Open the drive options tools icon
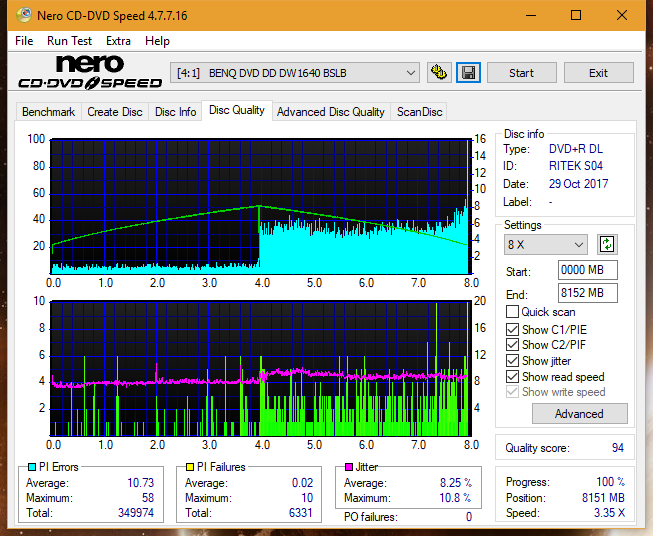 click(x=439, y=73)
